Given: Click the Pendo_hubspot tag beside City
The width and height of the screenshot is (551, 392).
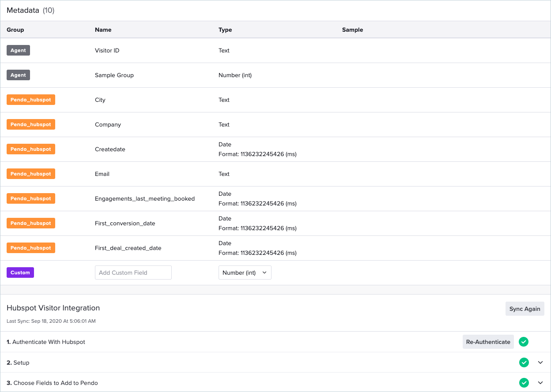Looking at the screenshot, I should click(31, 100).
